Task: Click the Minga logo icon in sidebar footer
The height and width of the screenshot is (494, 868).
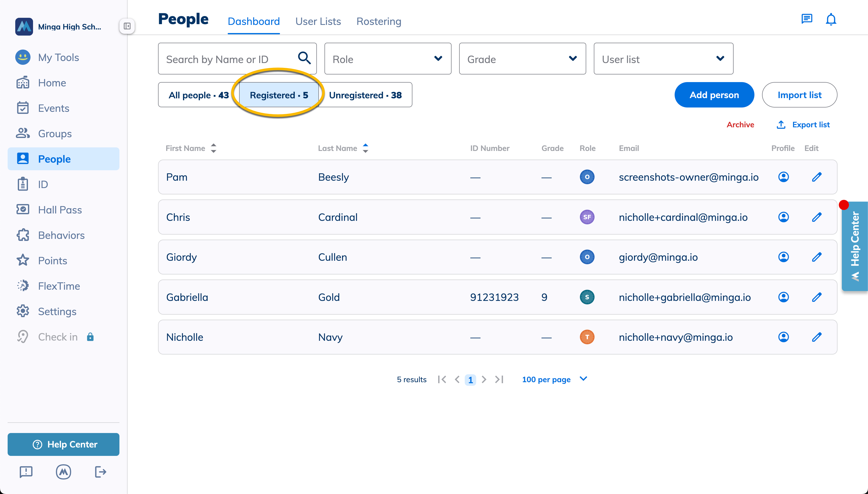Action: pos(64,472)
